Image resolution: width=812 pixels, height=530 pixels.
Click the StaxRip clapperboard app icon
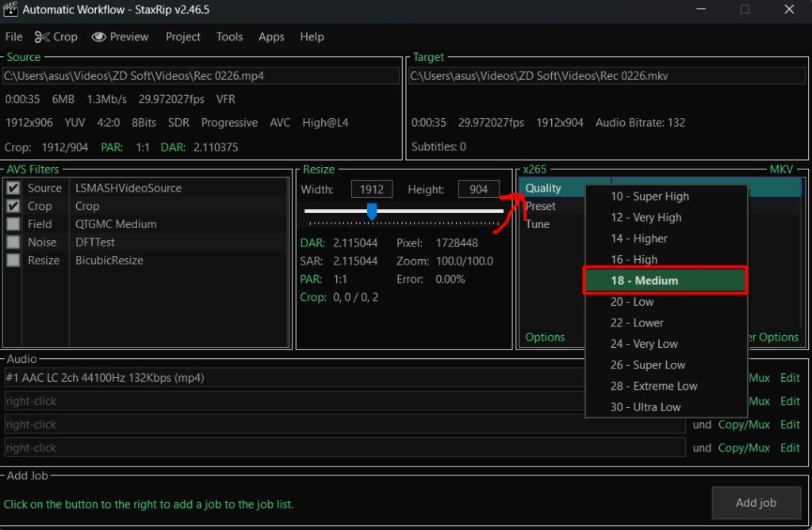tap(10, 10)
